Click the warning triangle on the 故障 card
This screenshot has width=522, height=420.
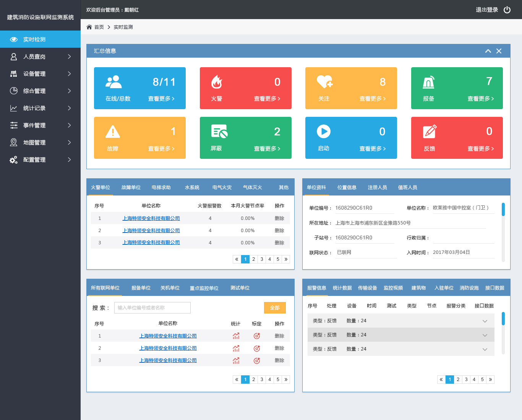point(113,132)
